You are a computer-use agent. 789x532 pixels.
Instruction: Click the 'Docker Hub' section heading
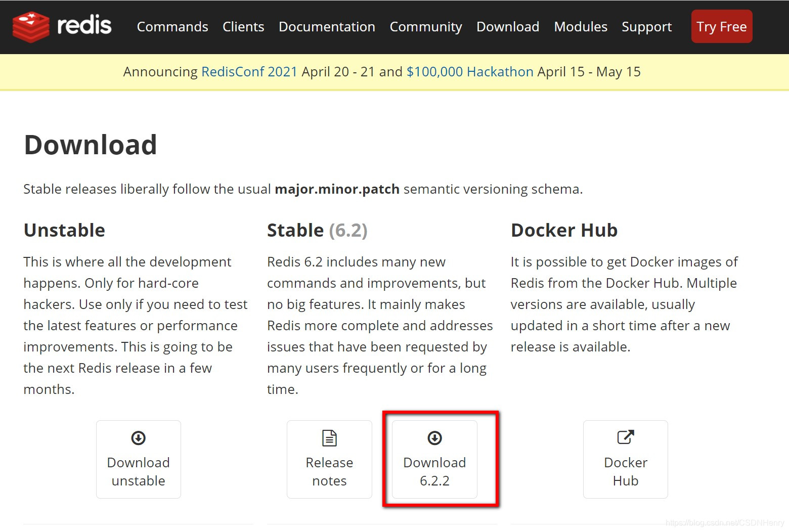point(564,230)
